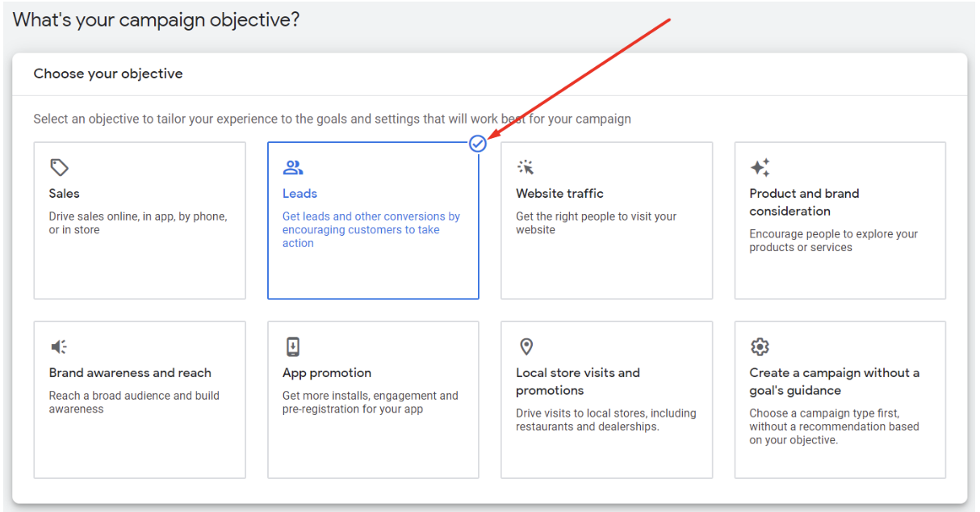Select the Leads objective title
This screenshot has height=512, width=980.
[x=299, y=193]
